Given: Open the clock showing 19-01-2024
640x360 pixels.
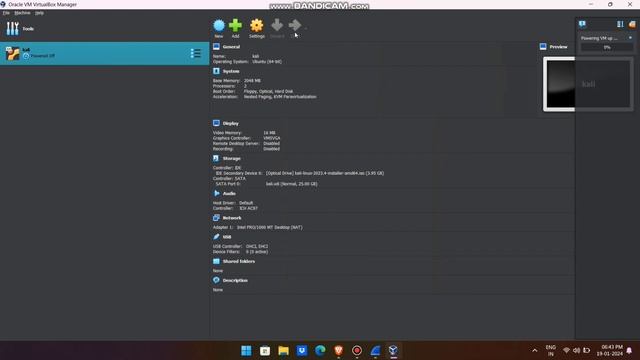Looking at the screenshot, I should pos(609,351).
